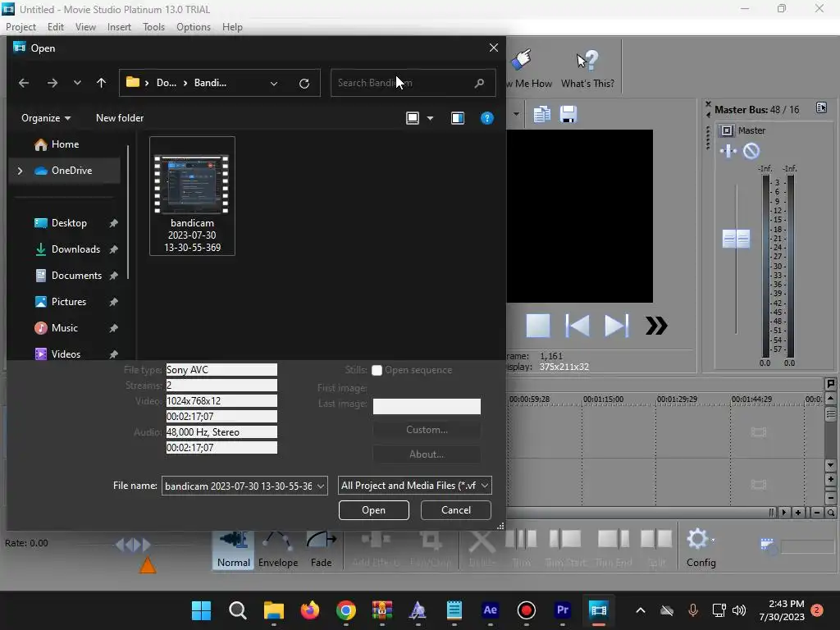The height and width of the screenshot is (630, 840).
Task: Open the Edit menu
Action: pyautogui.click(x=55, y=27)
